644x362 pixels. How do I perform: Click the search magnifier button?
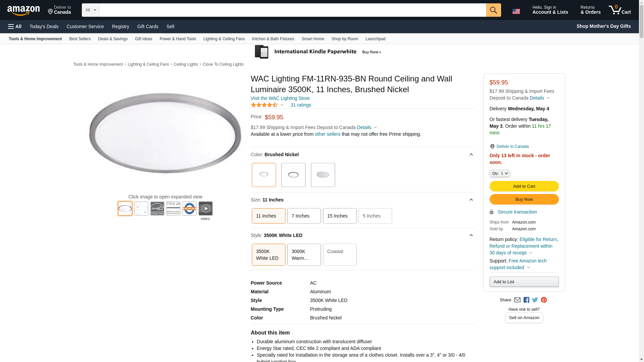click(493, 10)
